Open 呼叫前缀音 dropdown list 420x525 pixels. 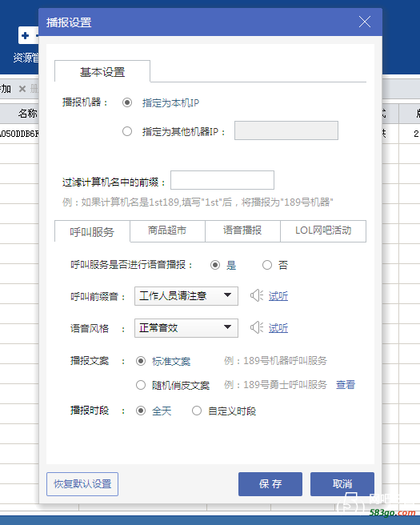point(186,296)
